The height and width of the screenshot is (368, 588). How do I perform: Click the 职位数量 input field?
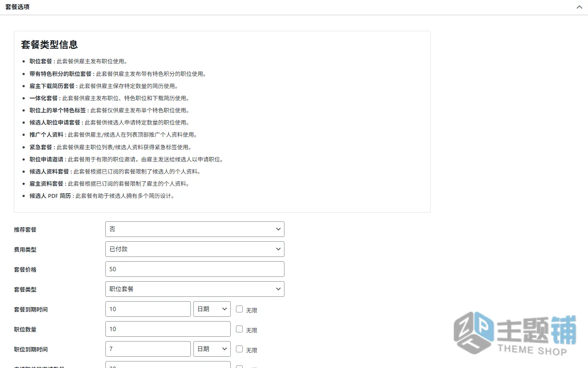168,329
